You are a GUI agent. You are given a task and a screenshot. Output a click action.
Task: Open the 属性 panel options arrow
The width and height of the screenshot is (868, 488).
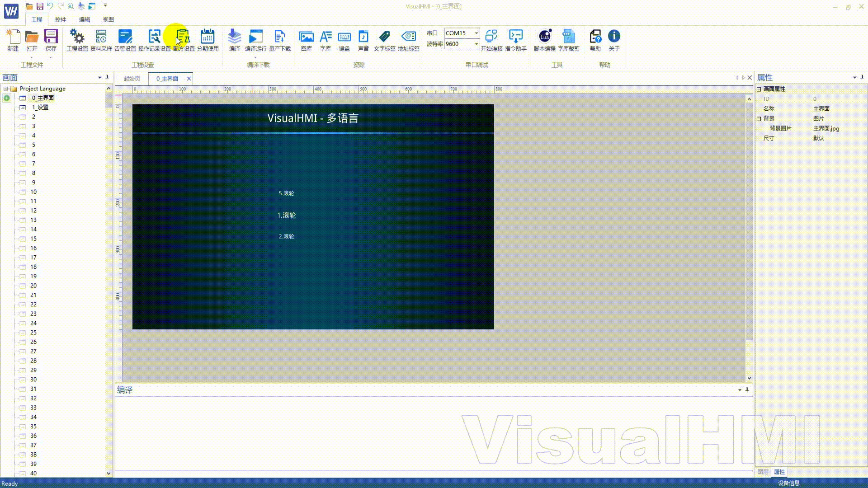854,78
